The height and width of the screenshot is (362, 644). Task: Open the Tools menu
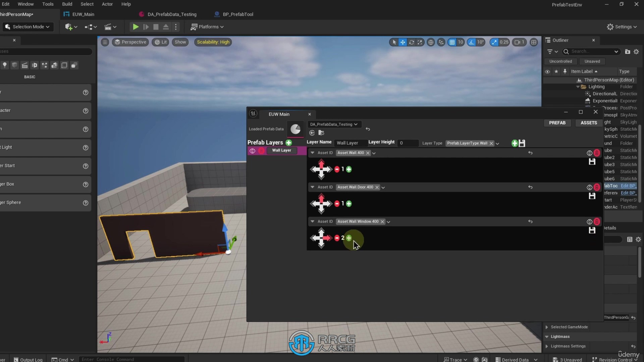[48, 4]
